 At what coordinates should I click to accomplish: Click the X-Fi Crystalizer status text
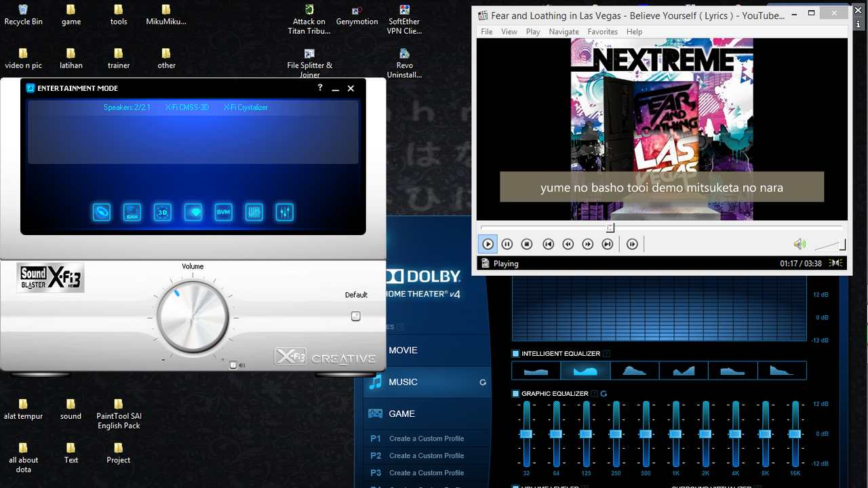[246, 107]
